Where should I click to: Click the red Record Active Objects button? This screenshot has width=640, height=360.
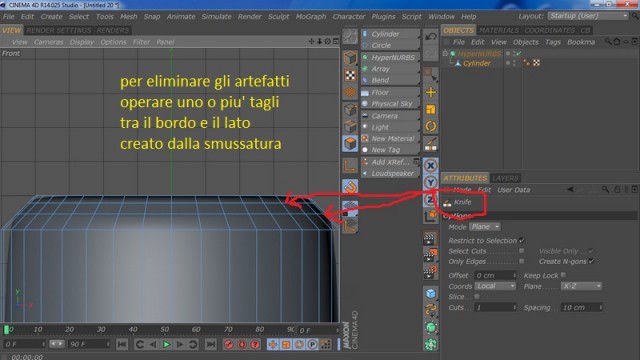(x=229, y=344)
